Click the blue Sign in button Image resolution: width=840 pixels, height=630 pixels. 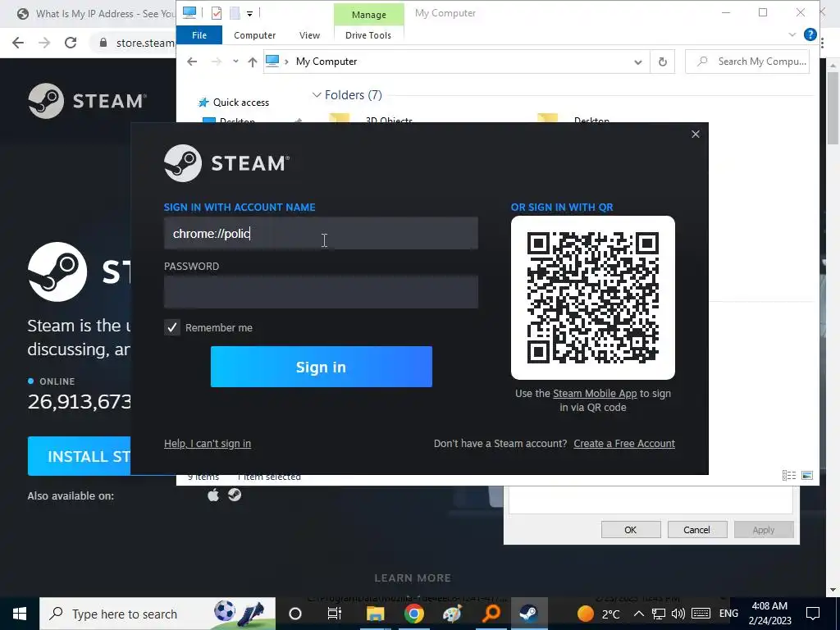(x=322, y=367)
